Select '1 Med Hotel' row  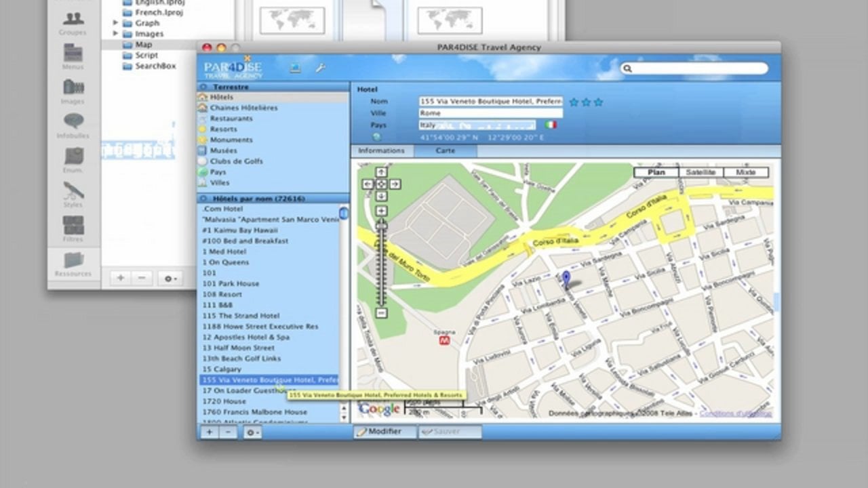[269, 251]
